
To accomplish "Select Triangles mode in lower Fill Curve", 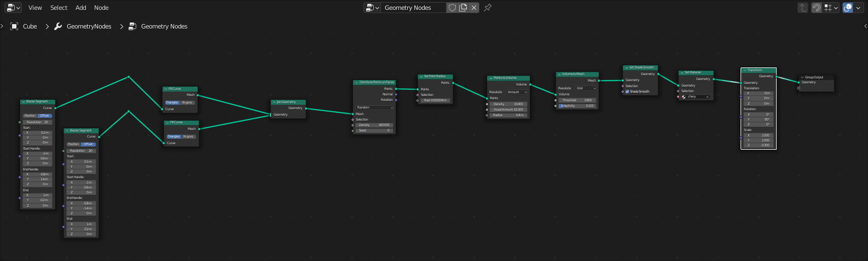I will 173,137.
